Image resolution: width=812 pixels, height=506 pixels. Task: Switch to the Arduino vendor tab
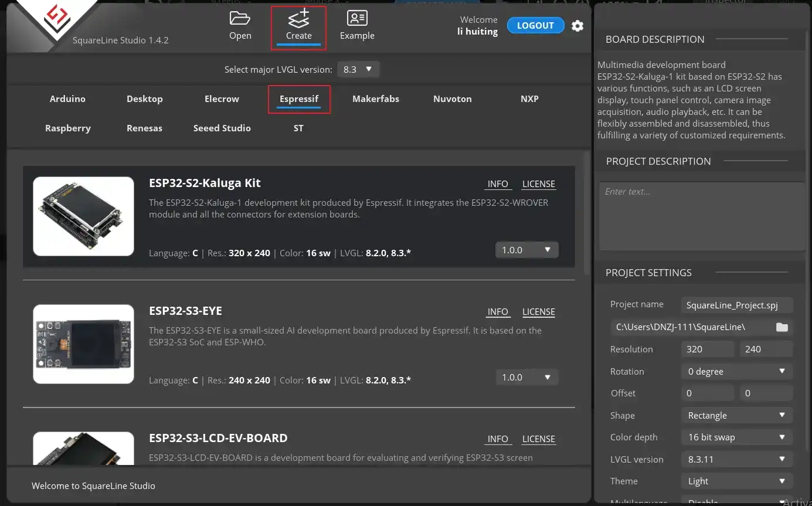point(67,99)
